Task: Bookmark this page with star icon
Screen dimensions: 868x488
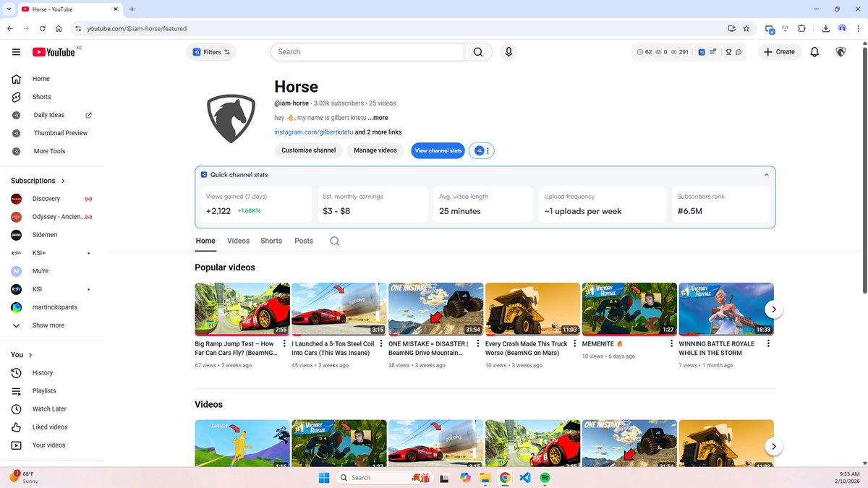Action: tap(746, 28)
